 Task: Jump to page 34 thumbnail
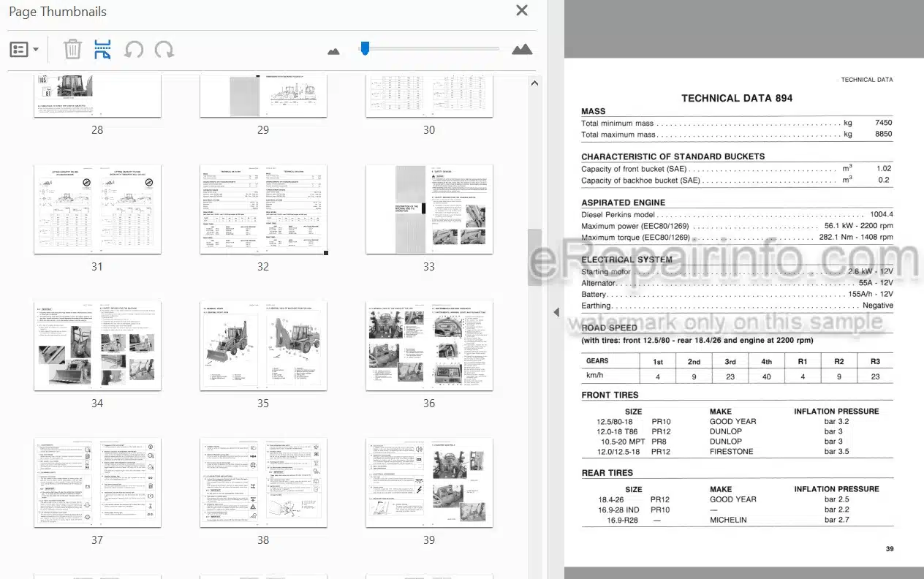pos(97,346)
